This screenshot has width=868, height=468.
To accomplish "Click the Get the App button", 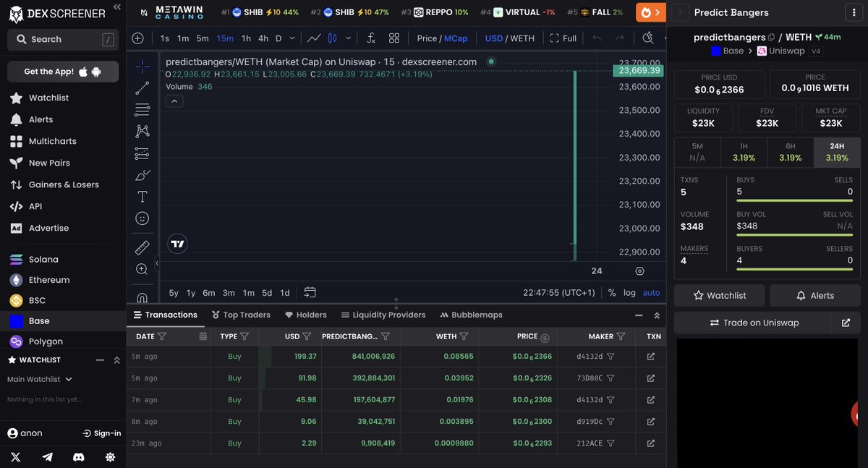I will pyautogui.click(x=63, y=72).
